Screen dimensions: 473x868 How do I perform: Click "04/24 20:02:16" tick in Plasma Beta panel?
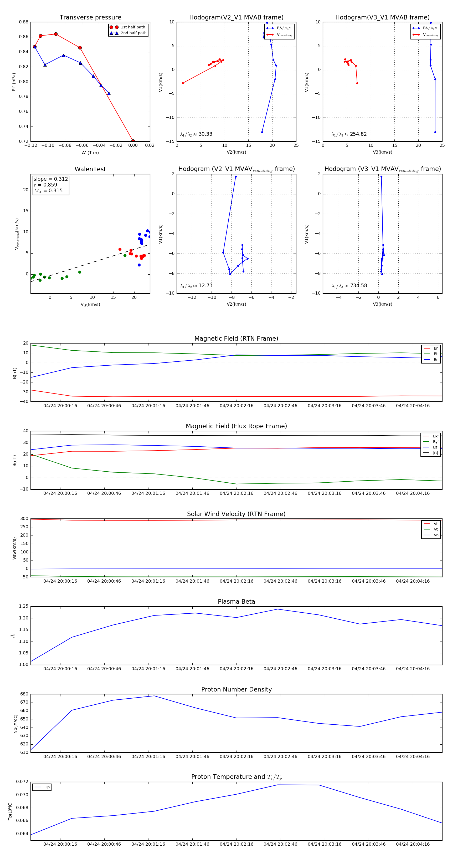coord(236,669)
